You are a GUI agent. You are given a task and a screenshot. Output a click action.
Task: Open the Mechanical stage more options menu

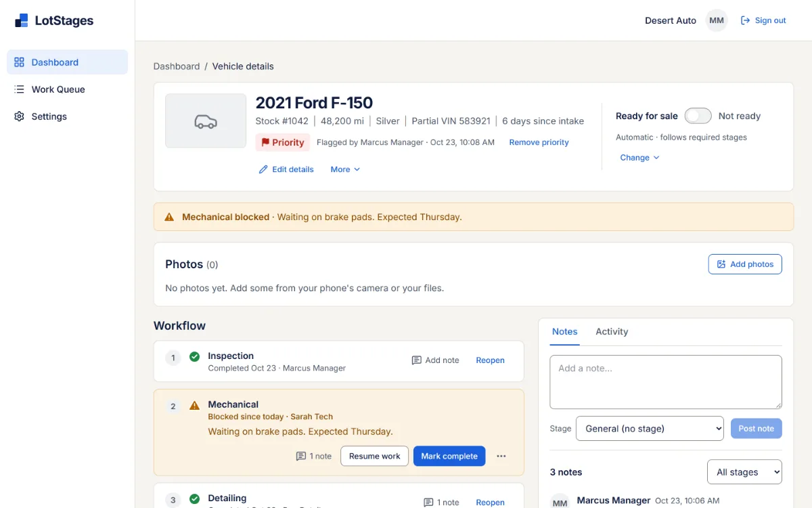point(501,457)
